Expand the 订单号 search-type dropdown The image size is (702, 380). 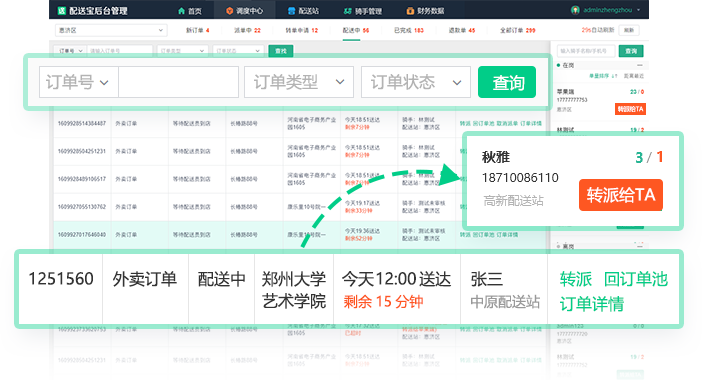tap(79, 82)
